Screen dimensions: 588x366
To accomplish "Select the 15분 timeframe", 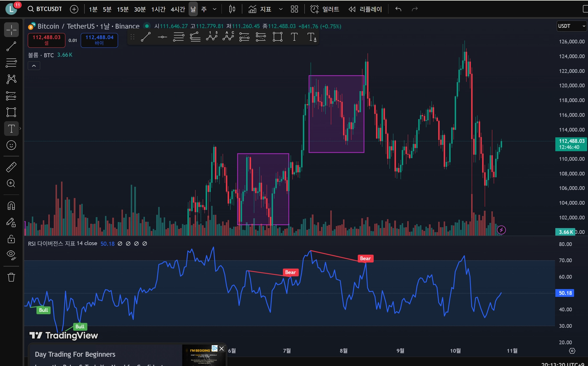I will click(x=123, y=9).
